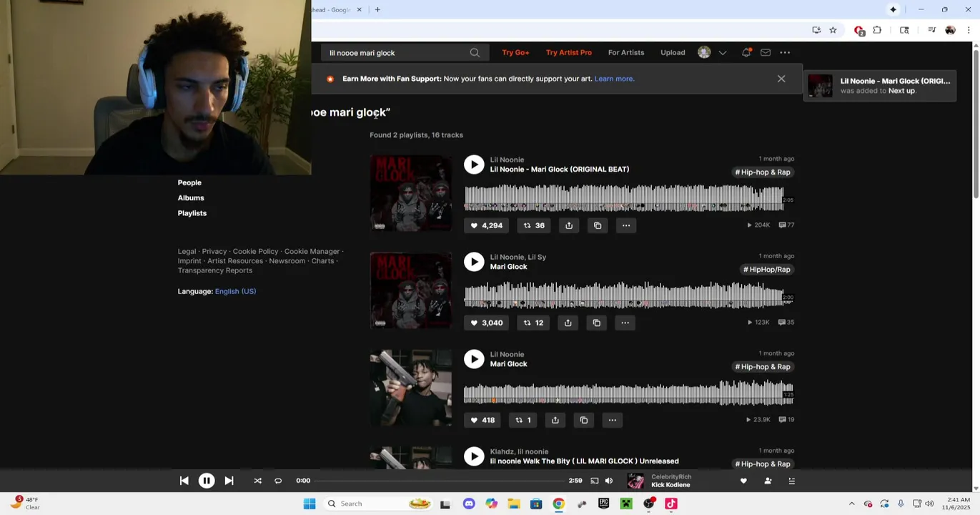Follow CelebrityRich from player bar
The image size is (980, 515).
pyautogui.click(x=768, y=481)
